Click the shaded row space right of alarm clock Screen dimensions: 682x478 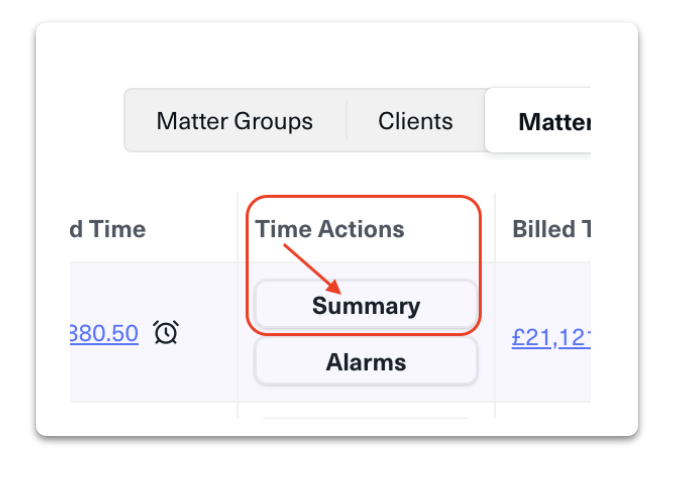[x=210, y=333]
